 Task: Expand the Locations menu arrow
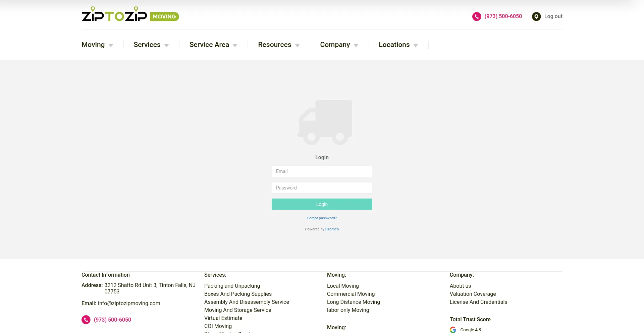[416, 46]
